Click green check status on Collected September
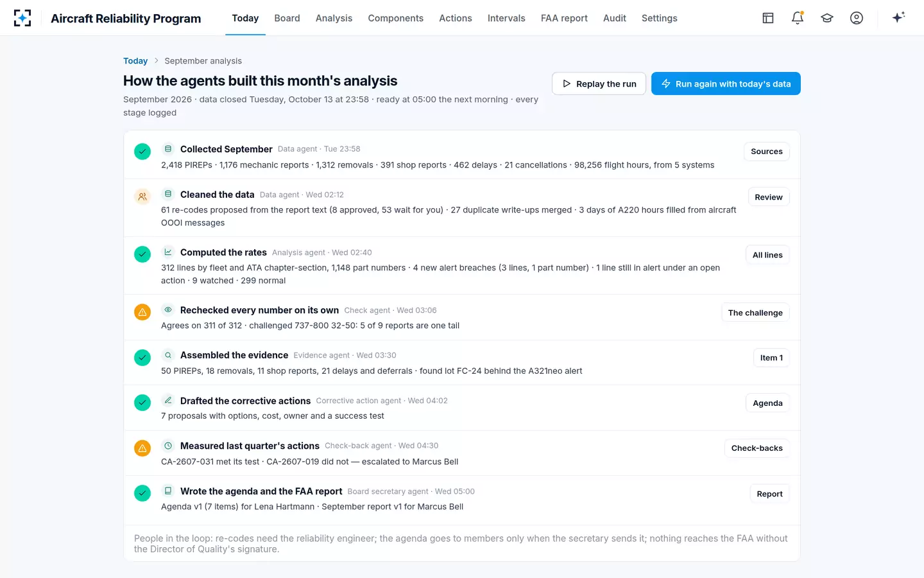The image size is (924, 578). pos(142,152)
